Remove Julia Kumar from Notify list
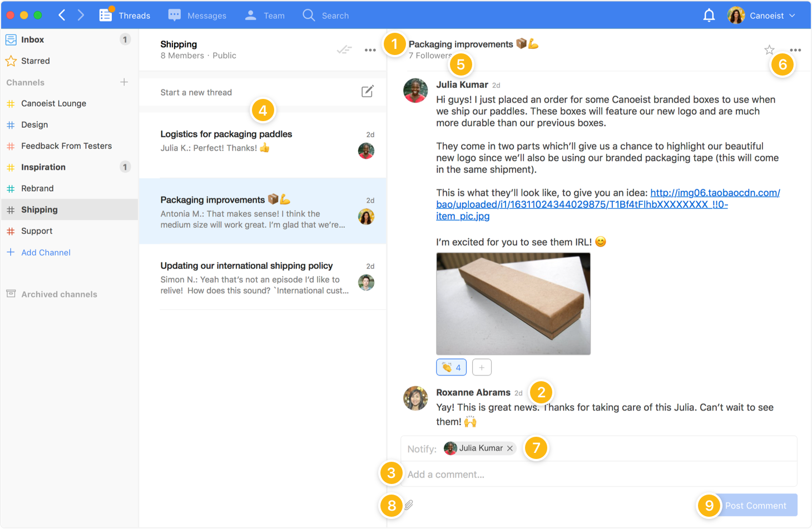 tap(509, 448)
